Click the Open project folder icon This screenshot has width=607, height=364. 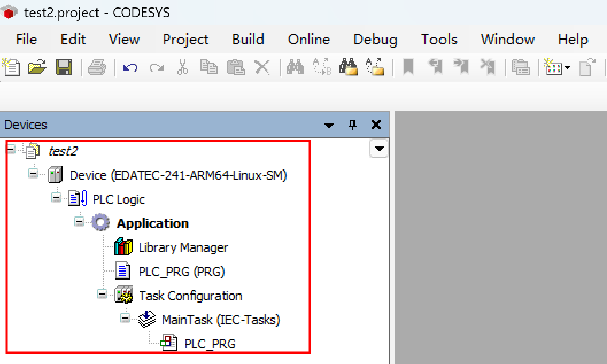click(37, 67)
